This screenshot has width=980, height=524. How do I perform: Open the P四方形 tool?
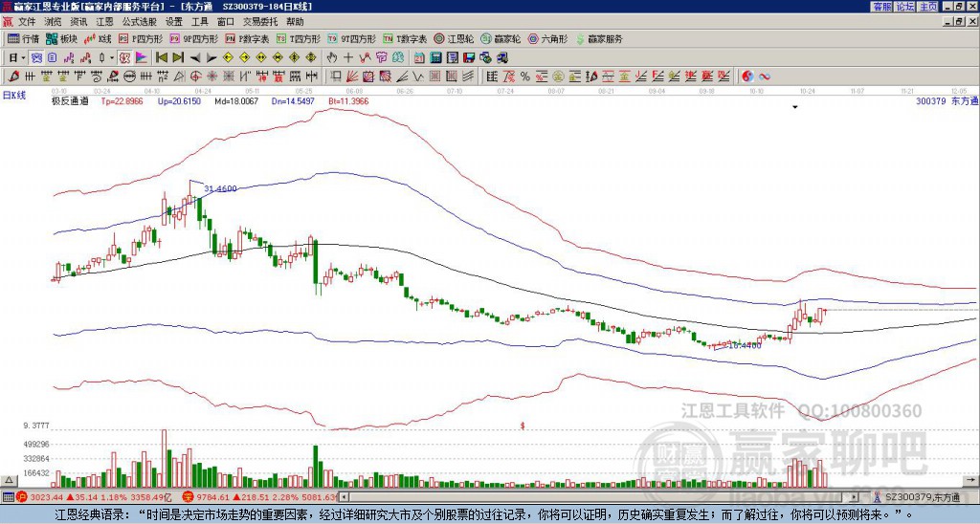pos(141,38)
